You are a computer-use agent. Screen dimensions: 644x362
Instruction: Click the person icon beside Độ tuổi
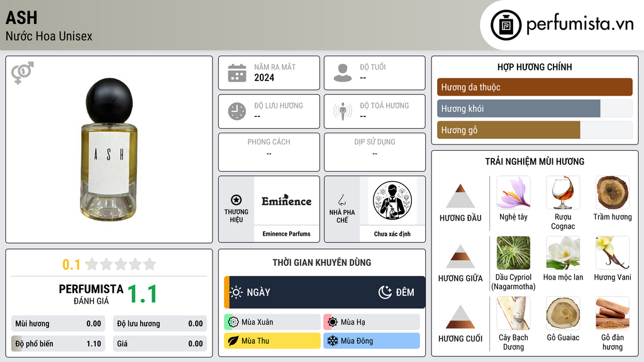[343, 73]
